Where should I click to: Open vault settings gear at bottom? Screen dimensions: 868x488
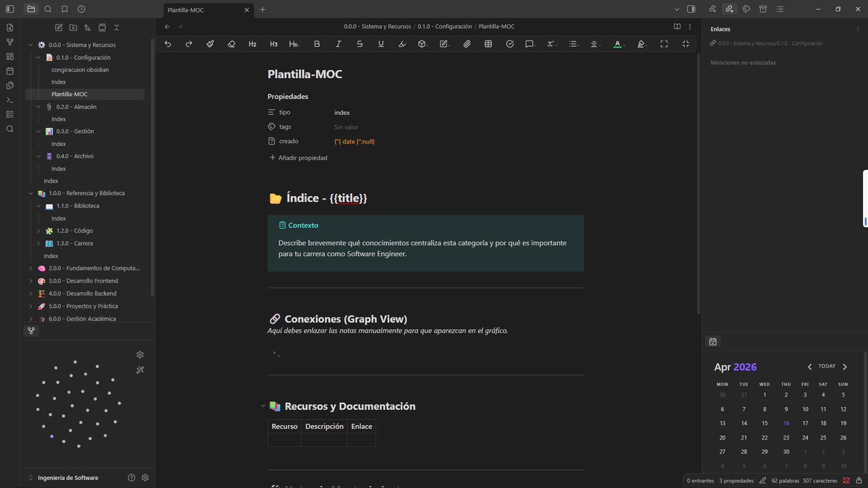click(x=145, y=478)
